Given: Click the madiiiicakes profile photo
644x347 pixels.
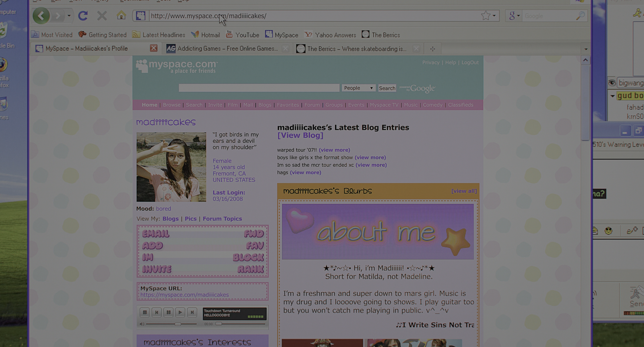Looking at the screenshot, I should coord(171,167).
